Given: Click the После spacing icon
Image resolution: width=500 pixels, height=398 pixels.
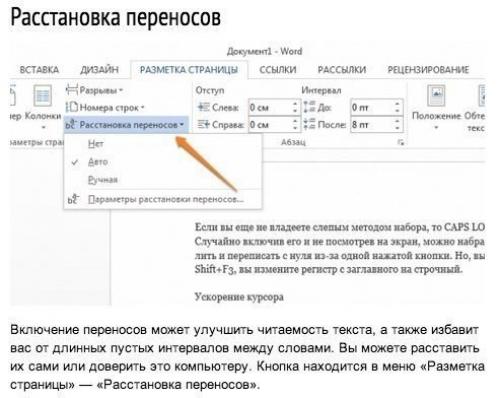Looking at the screenshot, I should pyautogui.click(x=309, y=125).
